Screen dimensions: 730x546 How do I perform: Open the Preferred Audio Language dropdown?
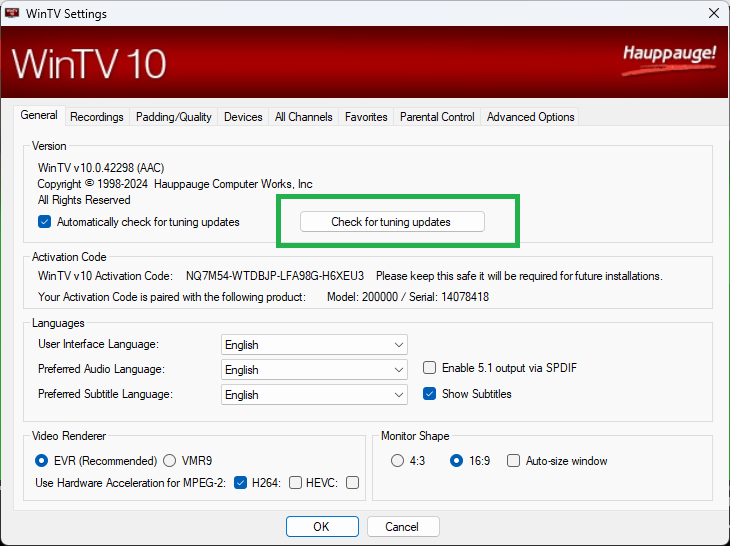coord(314,370)
